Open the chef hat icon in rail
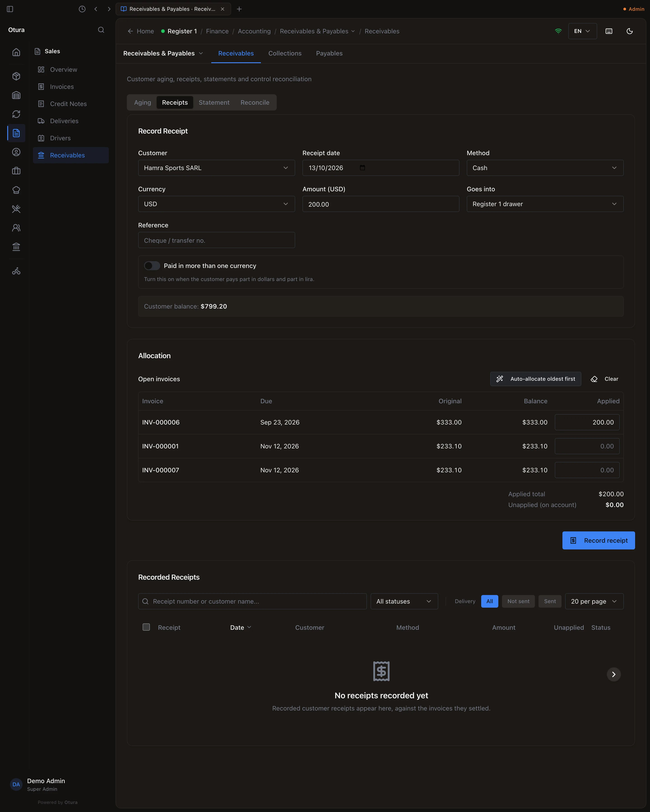The image size is (650, 812). point(16,190)
